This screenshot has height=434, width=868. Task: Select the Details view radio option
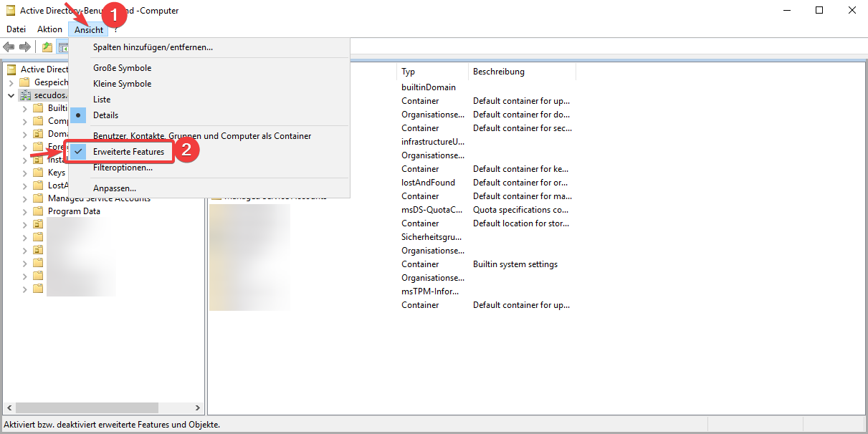click(x=105, y=115)
